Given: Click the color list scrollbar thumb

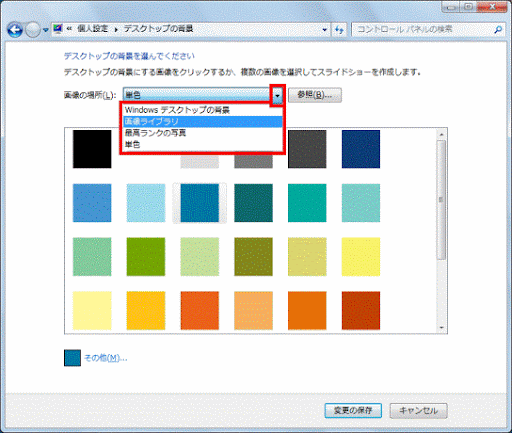Looking at the screenshot, I should [x=441, y=200].
